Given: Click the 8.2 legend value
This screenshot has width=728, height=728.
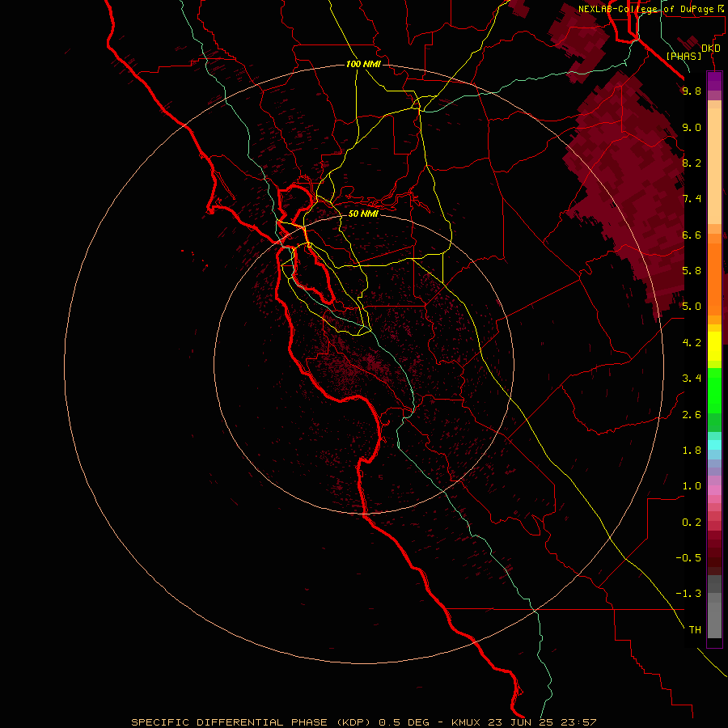Looking at the screenshot, I should tap(692, 163).
